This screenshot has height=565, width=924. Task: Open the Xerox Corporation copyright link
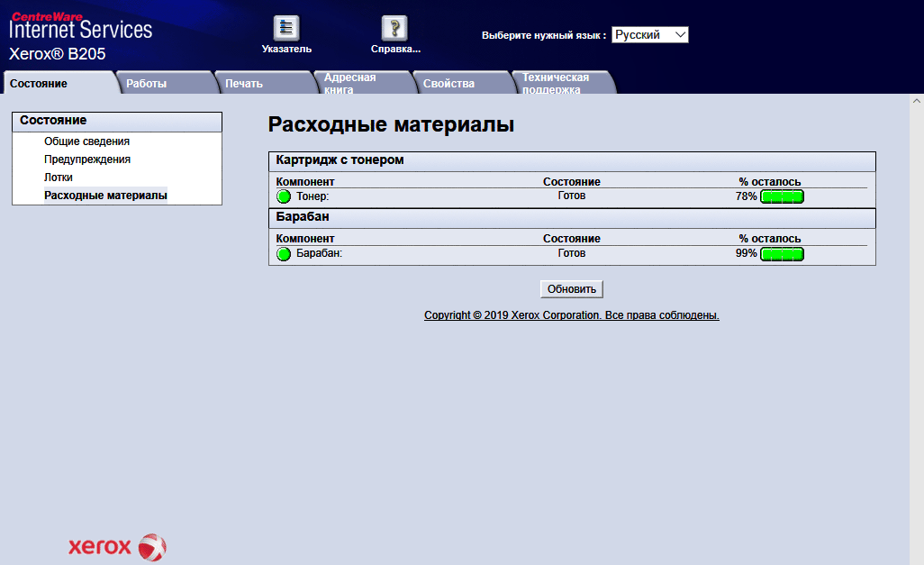(572, 314)
